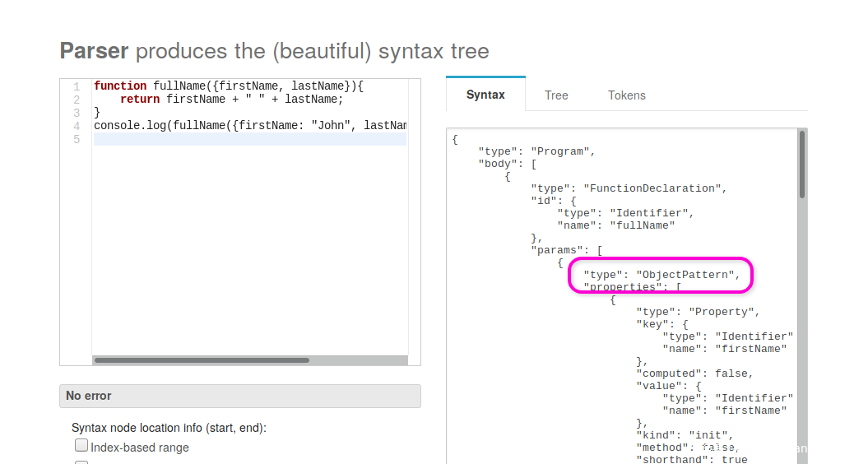Click line number 3 in the gutter
Image resolution: width=868 pixels, height=464 pixels.
click(77, 113)
